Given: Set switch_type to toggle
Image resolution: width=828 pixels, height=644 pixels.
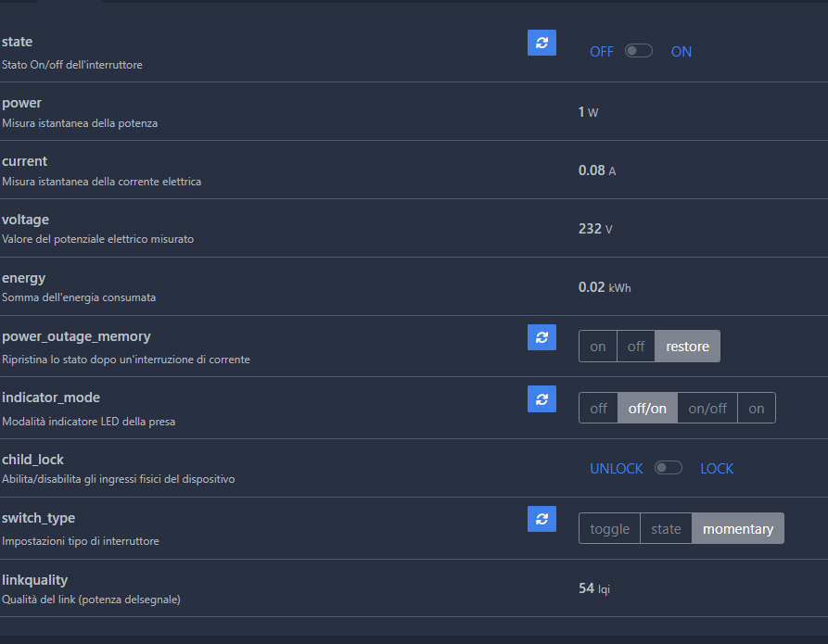Looking at the screenshot, I should [608, 528].
